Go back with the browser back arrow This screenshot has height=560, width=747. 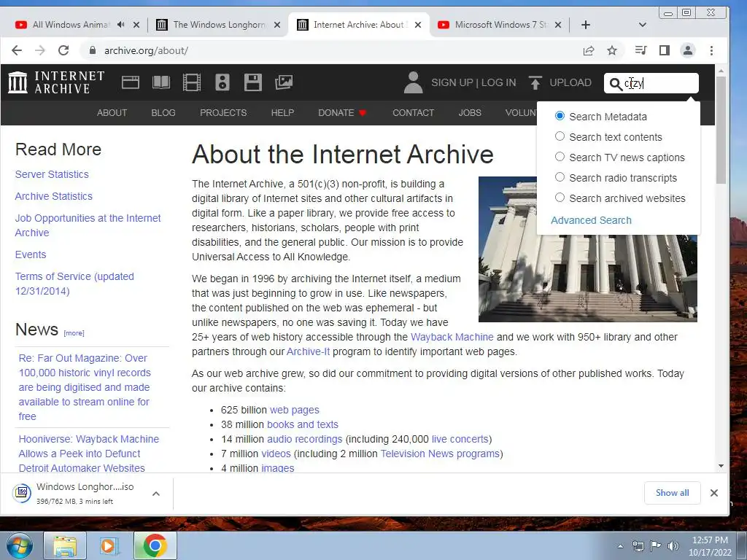[17, 50]
